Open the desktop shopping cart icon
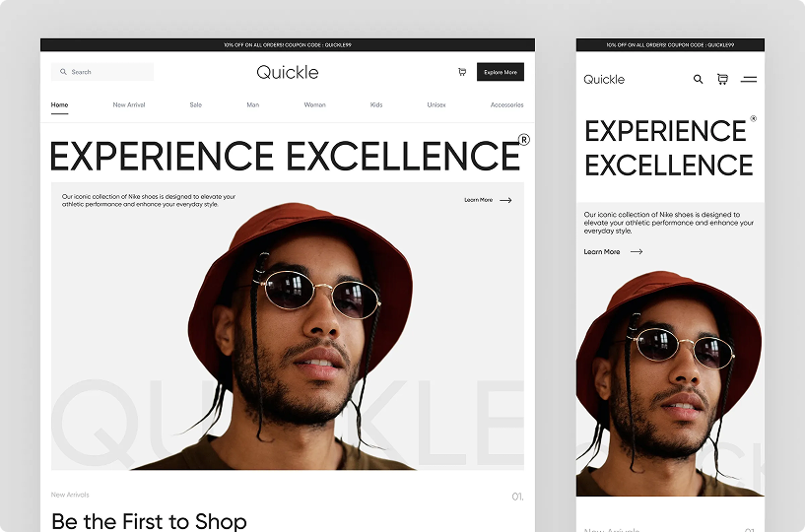 pos(462,72)
